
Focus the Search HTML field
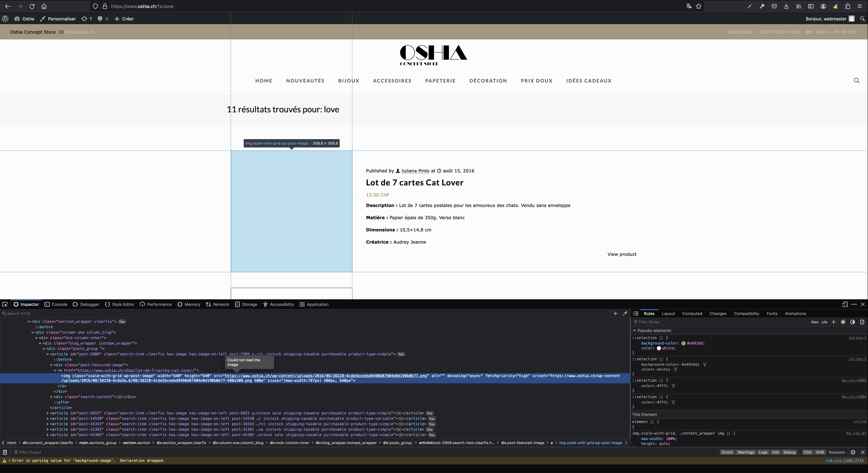[x=306, y=313]
